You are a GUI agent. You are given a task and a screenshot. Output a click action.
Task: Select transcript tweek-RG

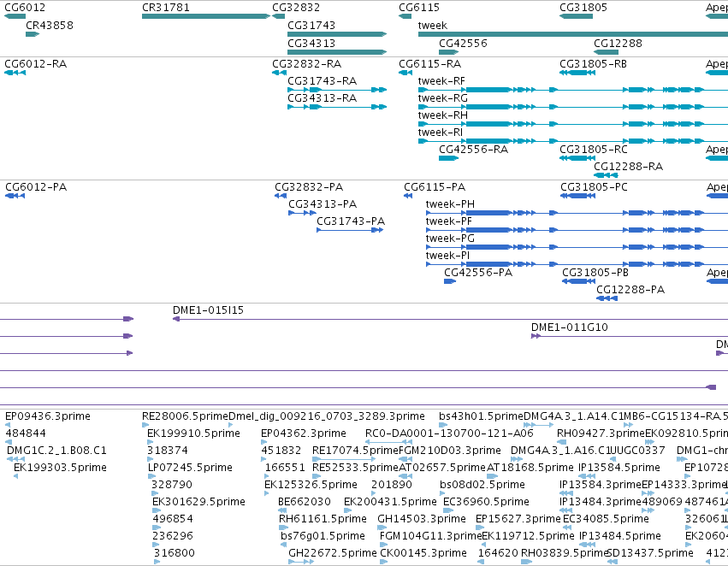(x=442, y=97)
